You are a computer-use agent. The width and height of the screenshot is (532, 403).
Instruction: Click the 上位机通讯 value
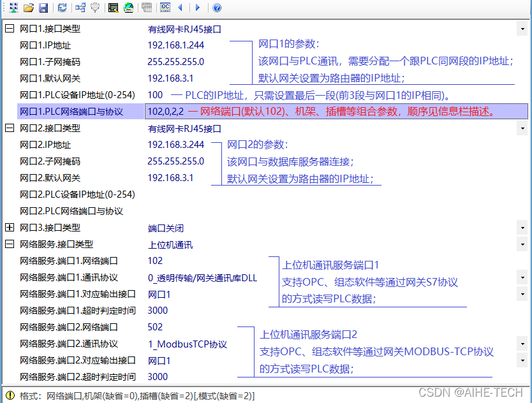click(170, 245)
